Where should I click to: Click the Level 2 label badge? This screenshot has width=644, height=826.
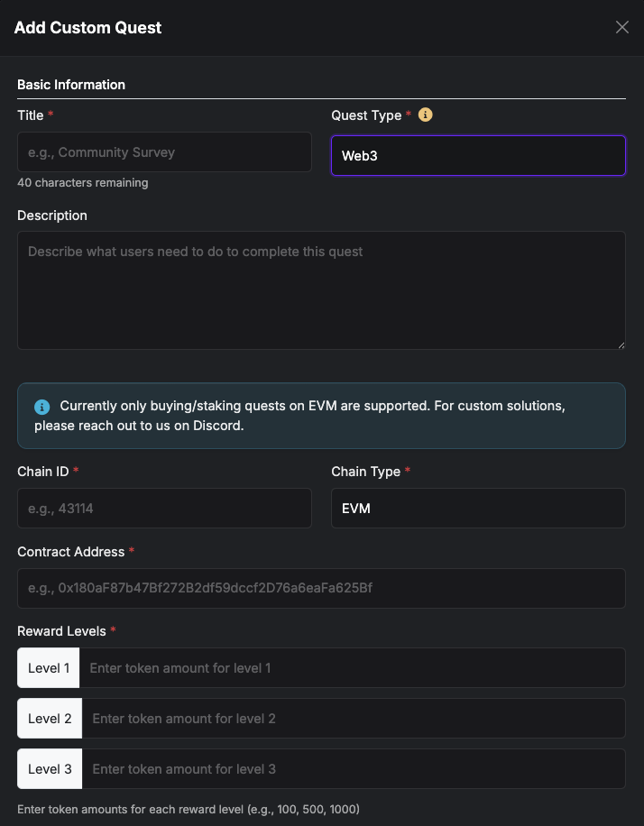click(50, 719)
